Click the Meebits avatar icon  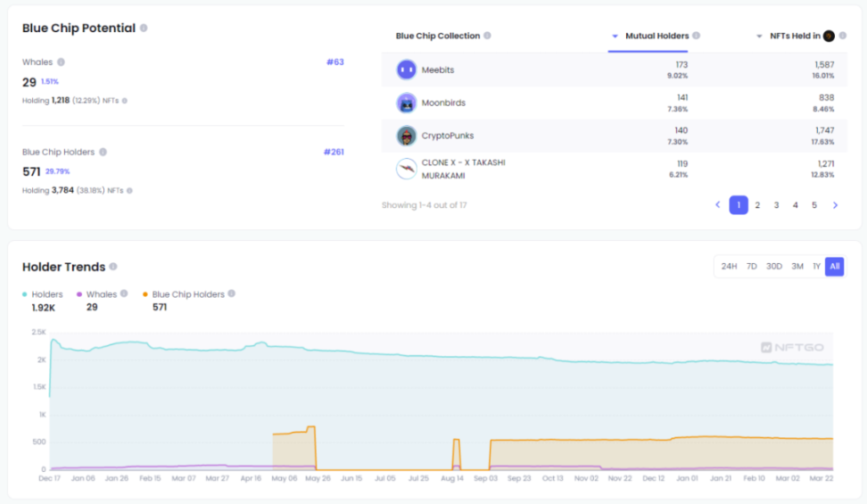(x=407, y=70)
